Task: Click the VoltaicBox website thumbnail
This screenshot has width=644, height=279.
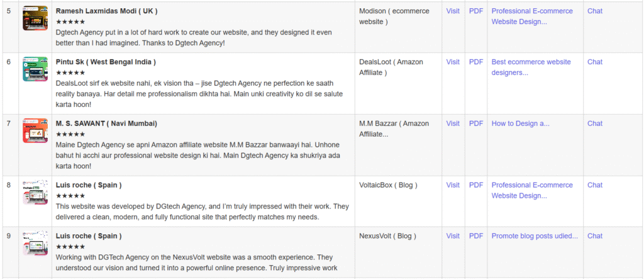Action: pos(35,192)
